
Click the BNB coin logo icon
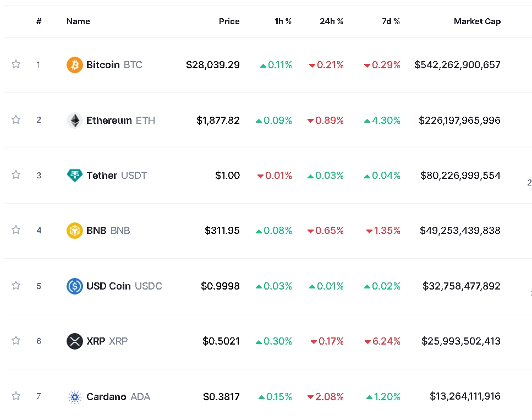[74, 231]
